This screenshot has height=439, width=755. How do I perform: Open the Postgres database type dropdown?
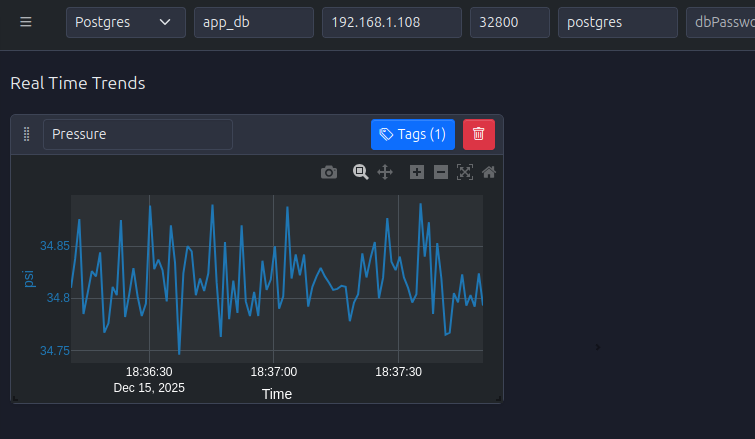(126, 22)
